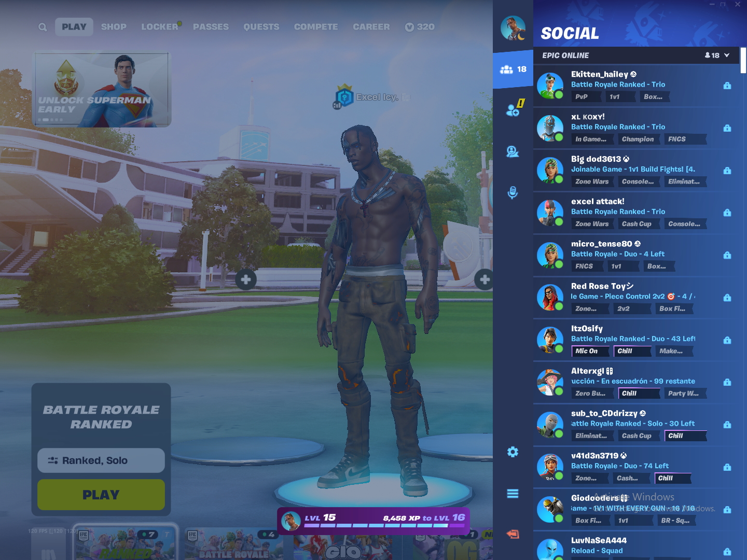Join Big dod3613's game via party icon
This screenshot has height=560, width=747.
[727, 171]
